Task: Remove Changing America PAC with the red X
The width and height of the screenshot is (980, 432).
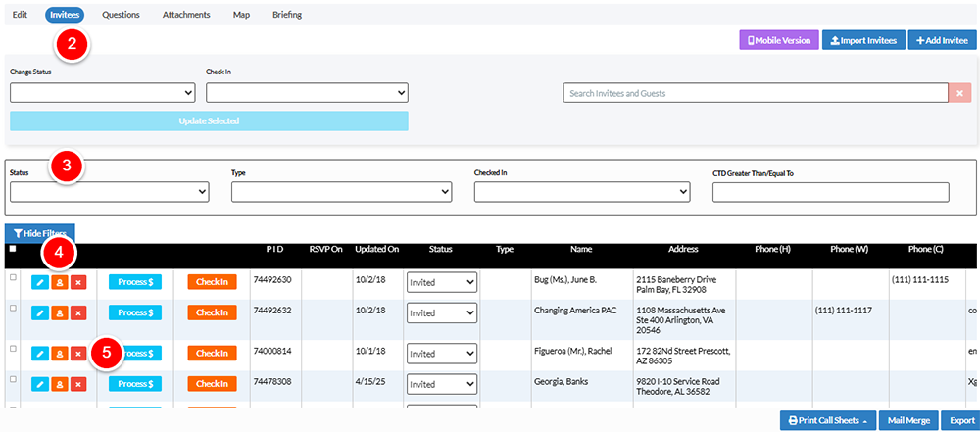Action: [x=78, y=312]
